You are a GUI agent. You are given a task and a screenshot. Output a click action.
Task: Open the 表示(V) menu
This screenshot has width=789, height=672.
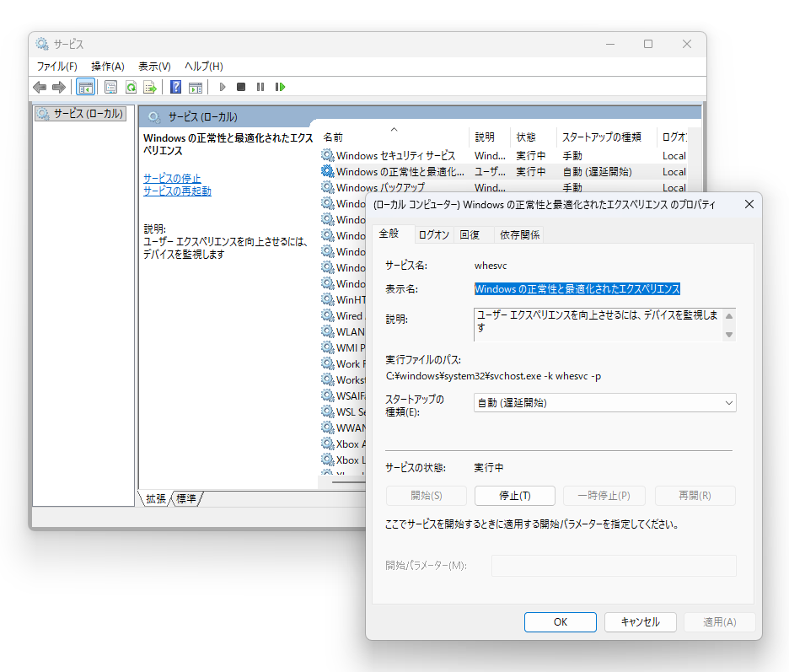pos(154,66)
